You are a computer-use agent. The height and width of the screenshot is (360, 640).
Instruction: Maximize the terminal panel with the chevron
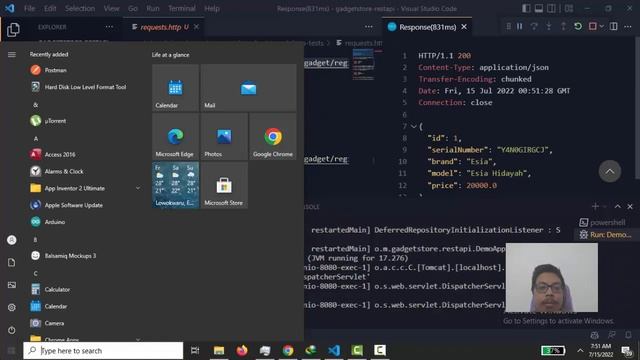[x=618, y=207]
